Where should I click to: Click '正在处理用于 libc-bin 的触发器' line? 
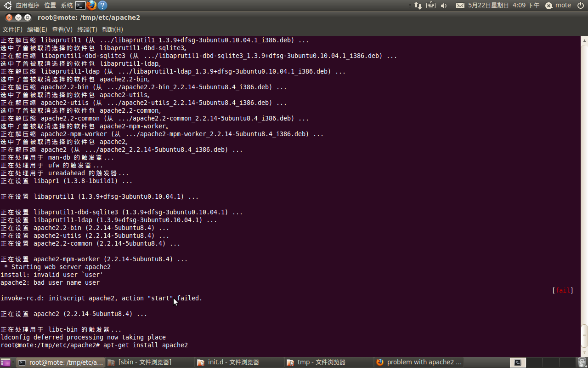click(x=61, y=329)
